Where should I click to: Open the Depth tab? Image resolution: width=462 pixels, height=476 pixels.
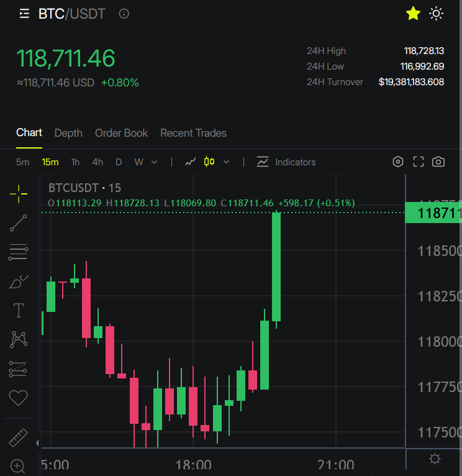(x=68, y=133)
